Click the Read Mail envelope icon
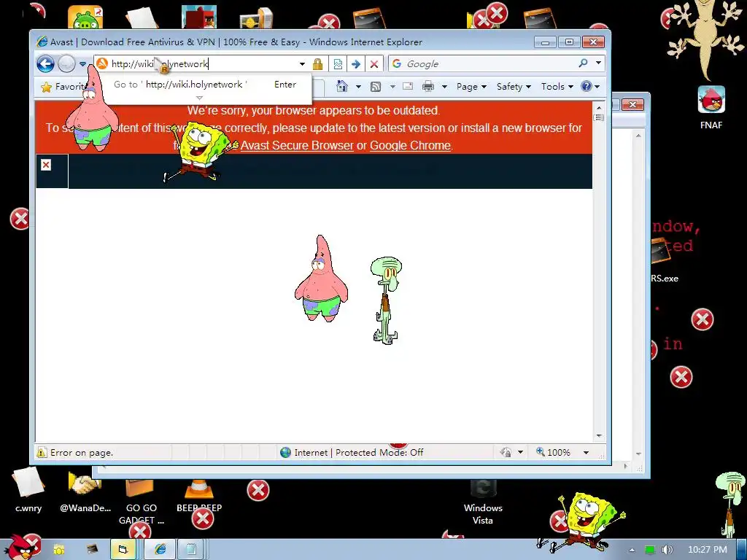The image size is (747, 560). (x=408, y=86)
